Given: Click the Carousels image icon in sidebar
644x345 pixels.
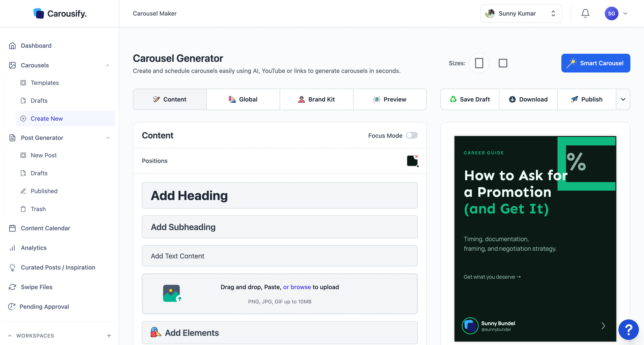Looking at the screenshot, I should tap(12, 65).
